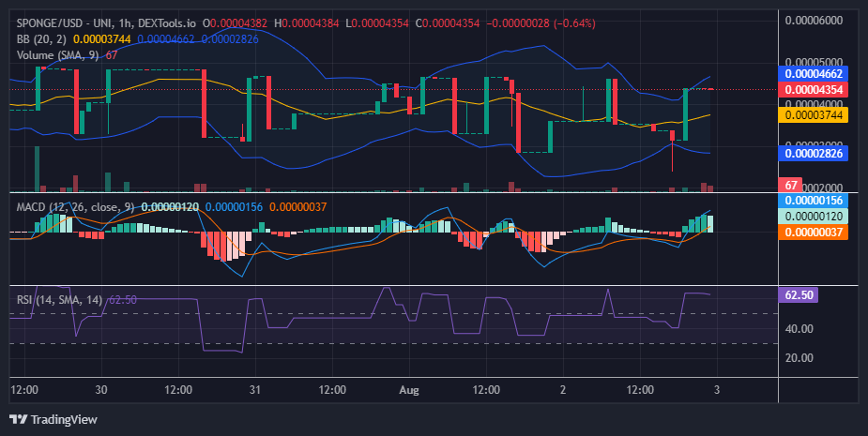
Task: Click the orange 0.00000037 signal axis label
Action: tap(814, 232)
